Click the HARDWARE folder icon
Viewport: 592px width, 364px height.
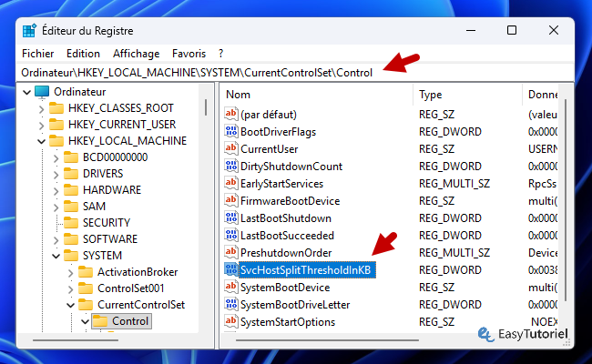pos(71,189)
